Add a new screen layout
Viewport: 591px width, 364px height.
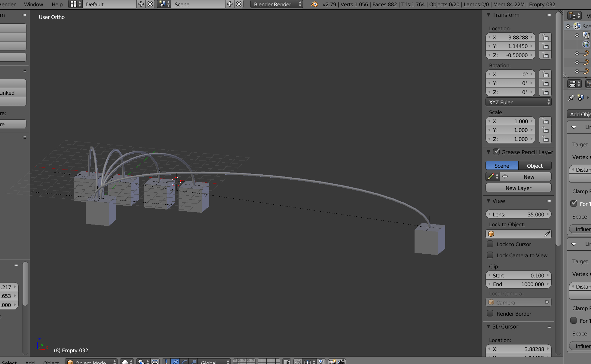coord(141,4)
